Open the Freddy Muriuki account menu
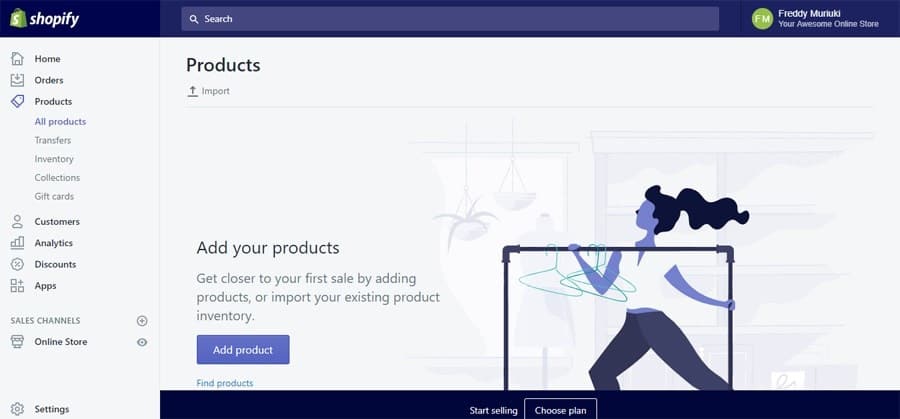Viewport: 900px width, 419px height. click(x=816, y=18)
